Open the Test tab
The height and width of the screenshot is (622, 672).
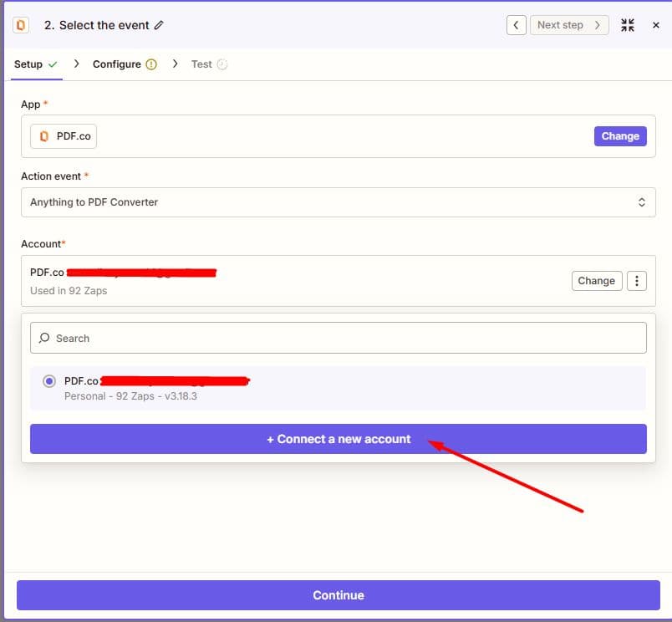click(x=209, y=64)
